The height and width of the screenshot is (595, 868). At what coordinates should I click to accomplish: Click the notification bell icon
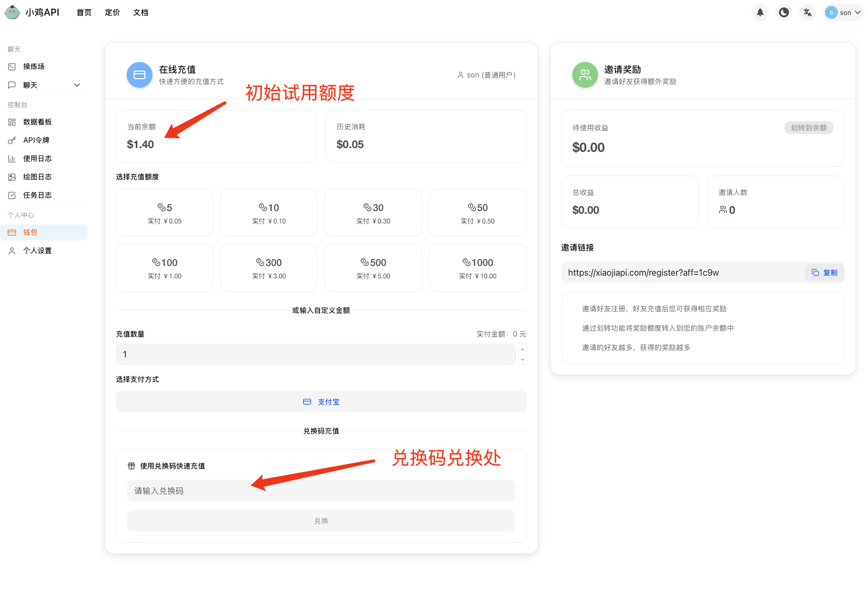(760, 12)
